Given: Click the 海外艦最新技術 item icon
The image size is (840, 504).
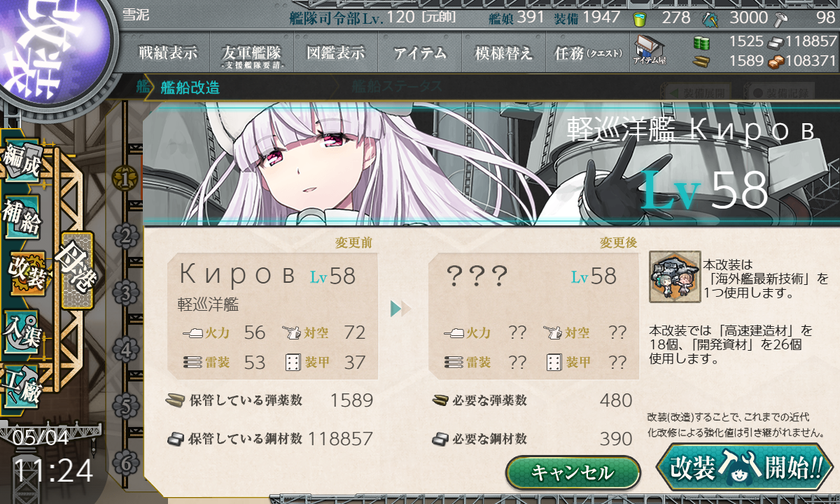Looking at the screenshot, I should pyautogui.click(x=675, y=276).
